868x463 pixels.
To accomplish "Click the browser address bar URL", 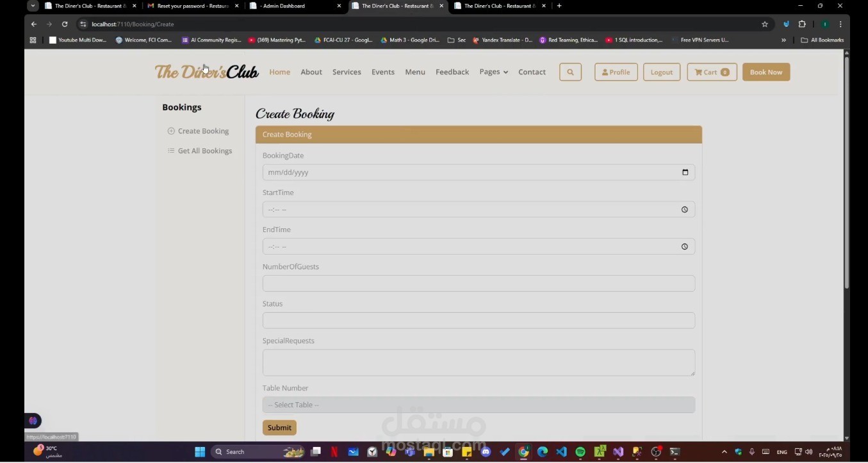I will coord(133,24).
